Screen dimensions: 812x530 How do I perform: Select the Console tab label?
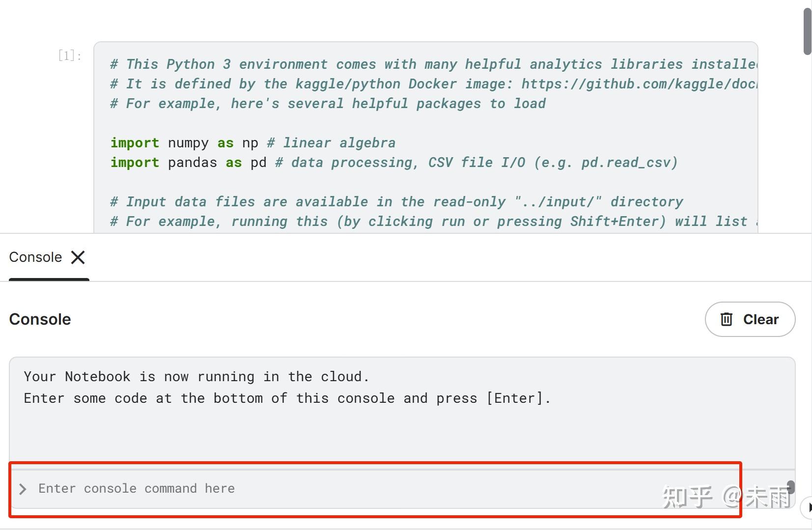pyautogui.click(x=35, y=257)
